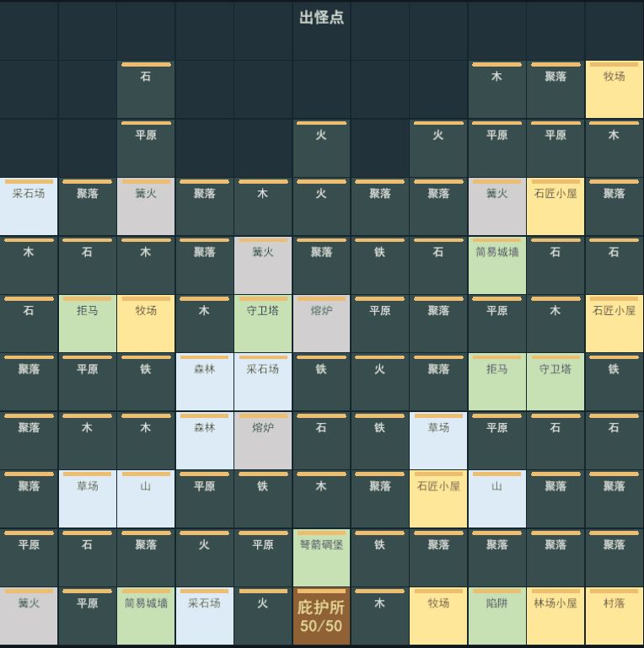The width and height of the screenshot is (644, 648).
Task: Click the 平原 tile left of 弩箭碉堡
Action: coord(262,557)
